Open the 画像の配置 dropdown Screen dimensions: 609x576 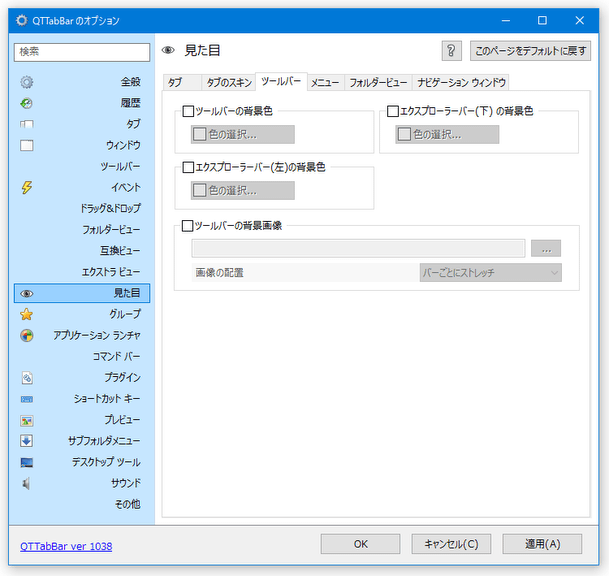(x=490, y=273)
